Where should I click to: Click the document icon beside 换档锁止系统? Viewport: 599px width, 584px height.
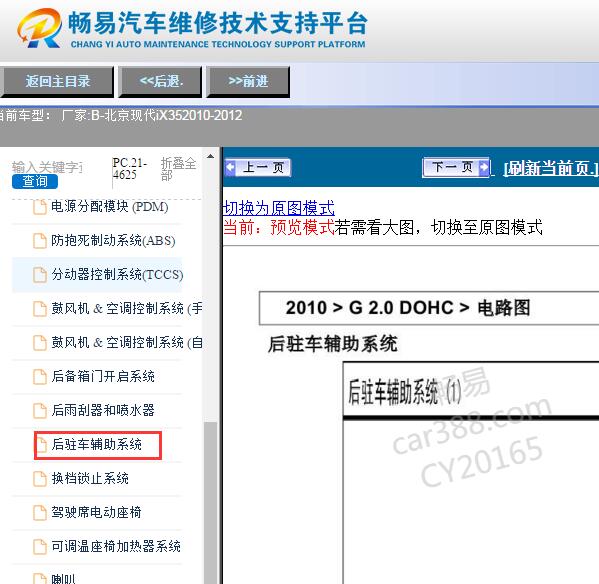click(x=40, y=479)
